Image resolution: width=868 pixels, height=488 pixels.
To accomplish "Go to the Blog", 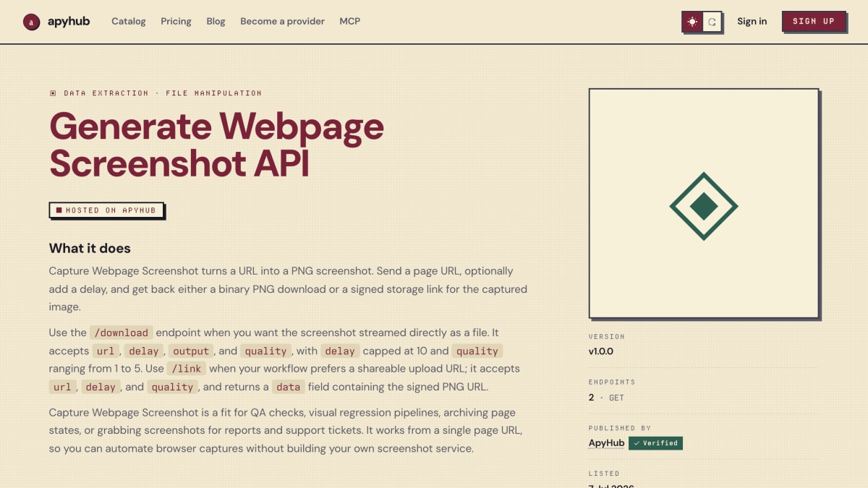I will click(216, 21).
